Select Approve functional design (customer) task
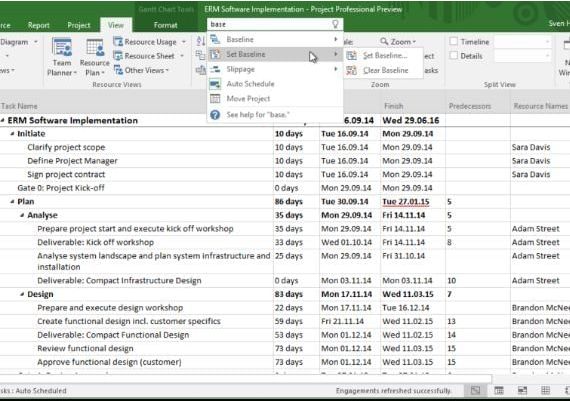 click(x=109, y=362)
